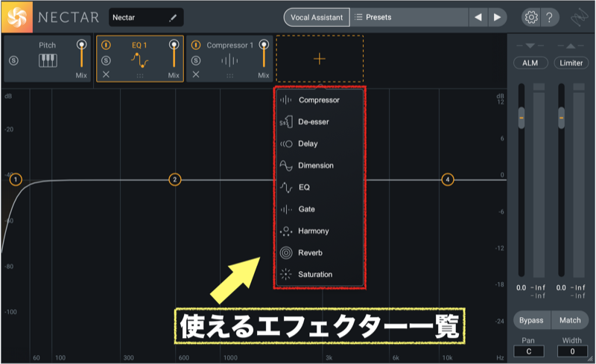Click the EQ 1 module Mix slider
596x364 pixels.
(174, 54)
